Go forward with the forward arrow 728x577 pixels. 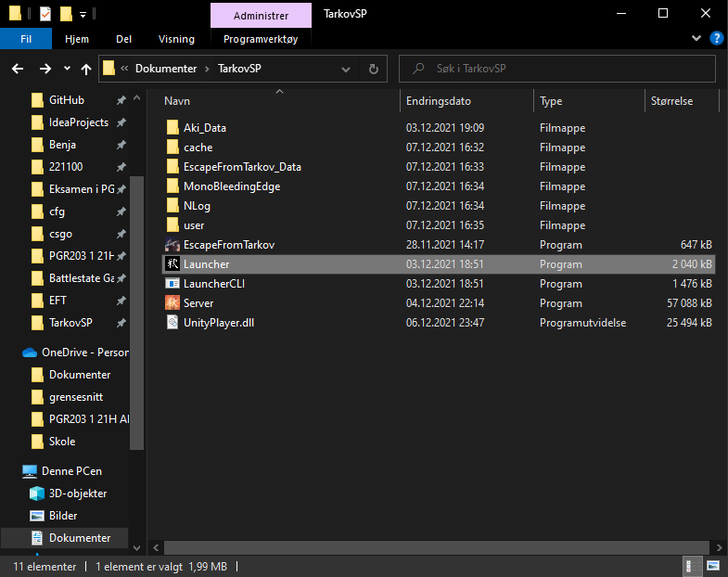[x=45, y=69]
